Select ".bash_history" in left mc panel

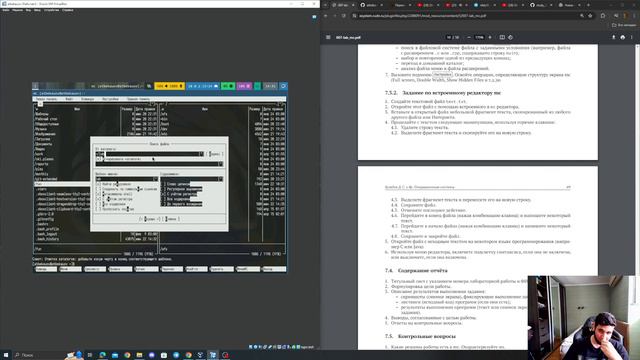click(49, 239)
